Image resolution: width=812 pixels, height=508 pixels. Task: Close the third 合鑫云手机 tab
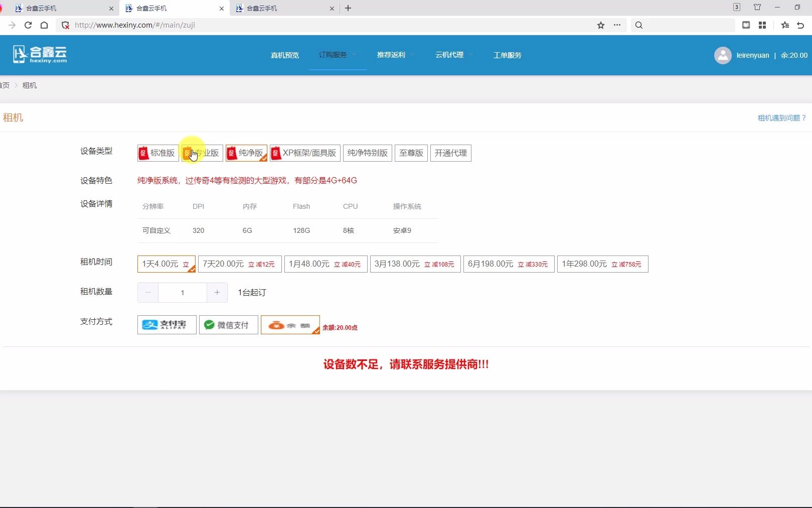332,9
